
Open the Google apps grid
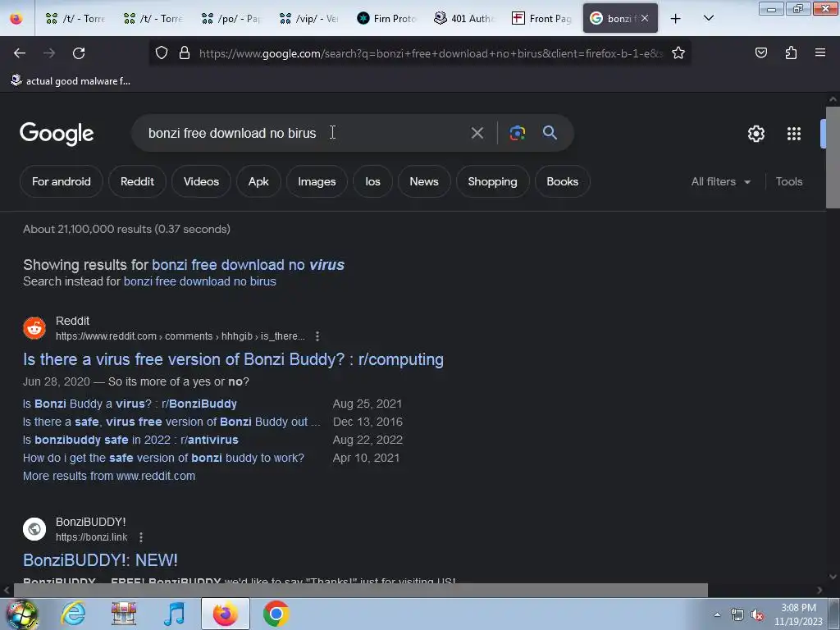(x=794, y=134)
